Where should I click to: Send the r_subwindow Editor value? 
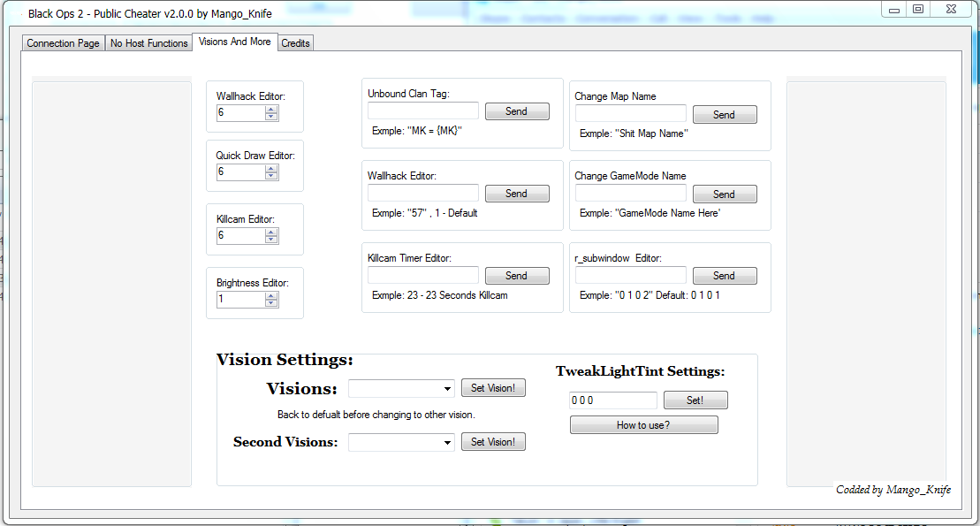pos(725,276)
